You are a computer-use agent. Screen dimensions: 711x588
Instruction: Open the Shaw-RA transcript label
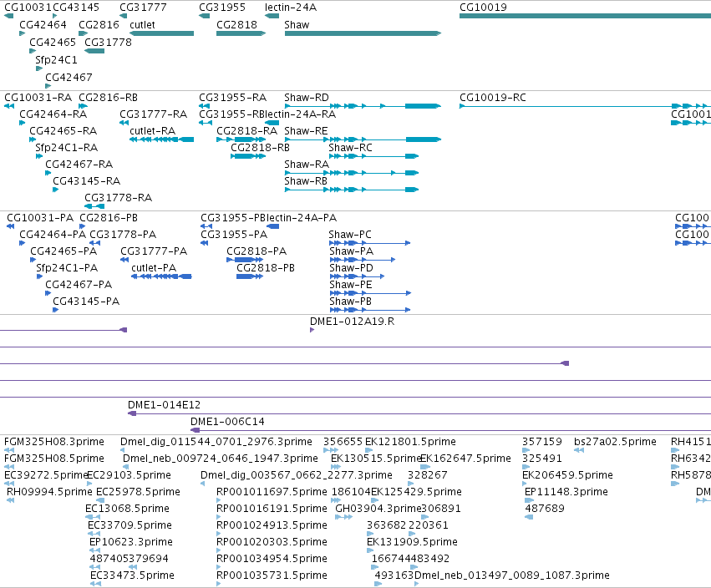[x=307, y=164]
